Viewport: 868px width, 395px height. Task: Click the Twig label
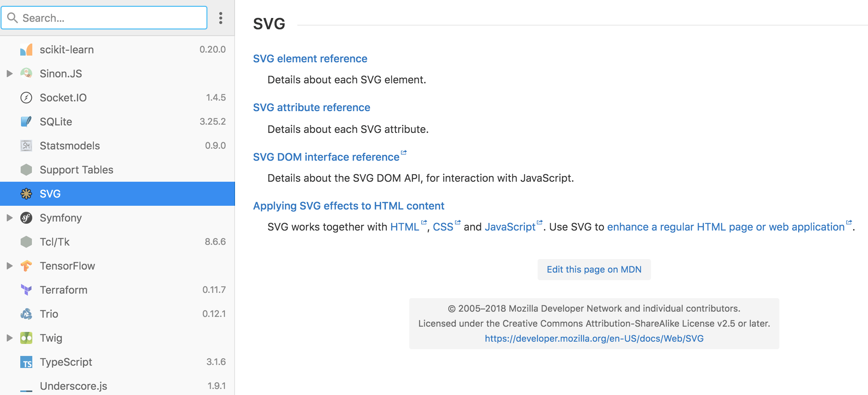(51, 338)
